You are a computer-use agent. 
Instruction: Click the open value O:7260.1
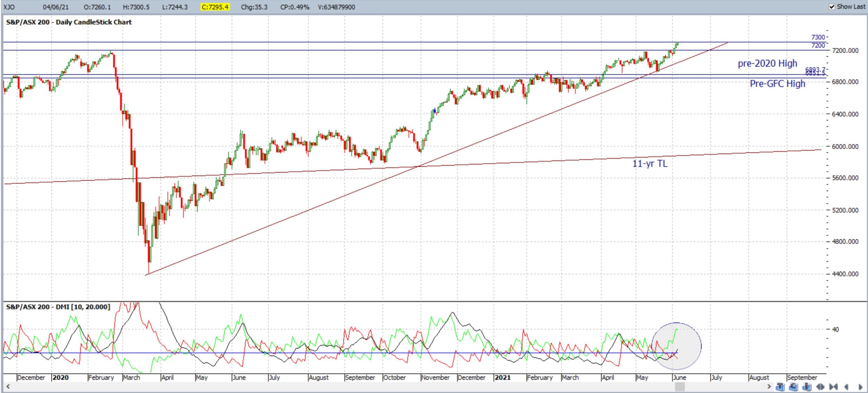click(97, 7)
